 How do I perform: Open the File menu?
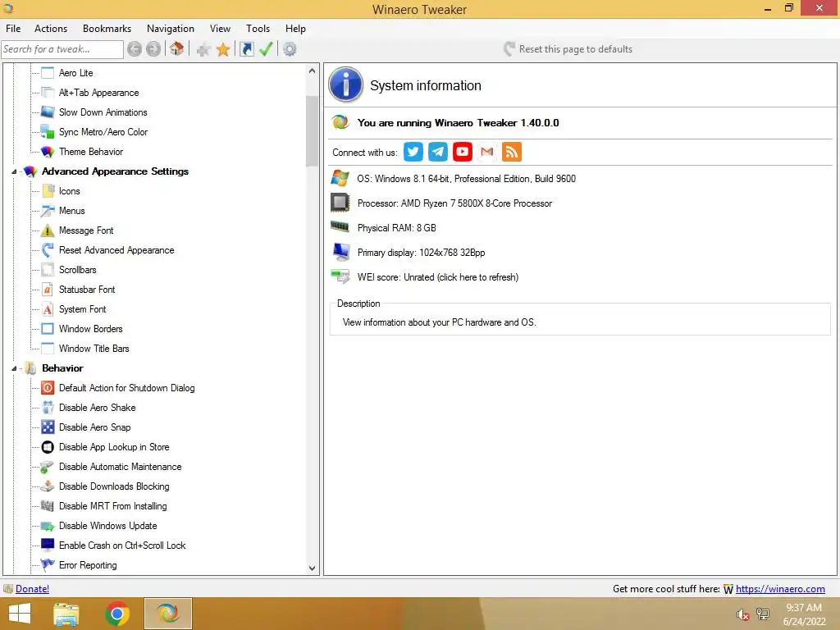pyautogui.click(x=13, y=29)
